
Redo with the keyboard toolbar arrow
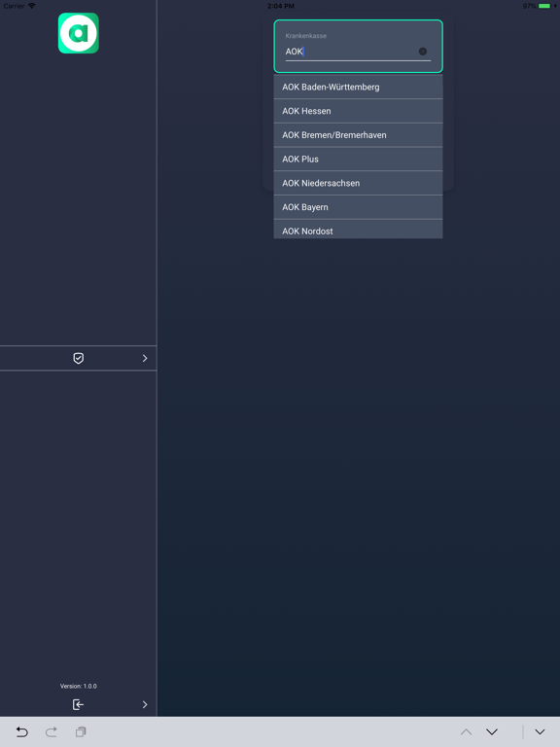52,731
